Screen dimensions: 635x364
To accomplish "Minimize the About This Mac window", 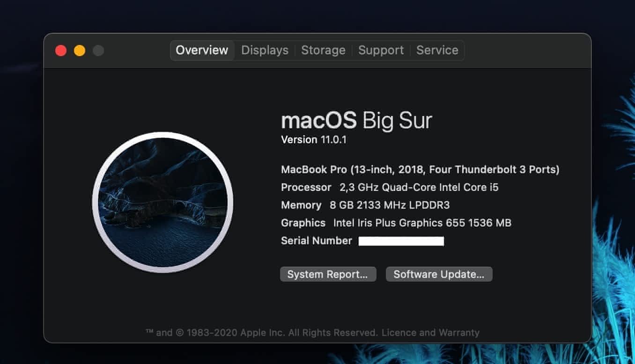I will tap(80, 51).
